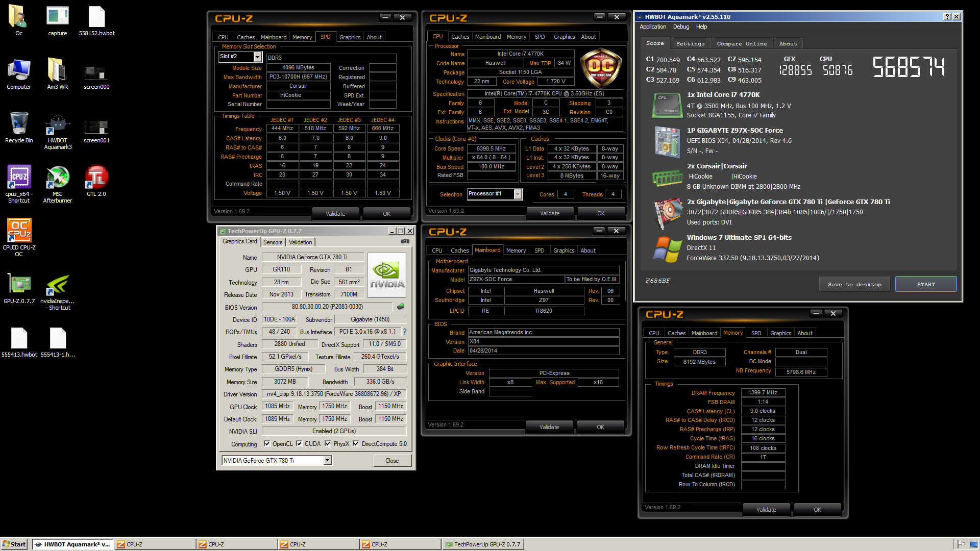The width and height of the screenshot is (980, 551).
Task: Click OK in CPU-Z Mainboard window
Action: [x=600, y=427]
